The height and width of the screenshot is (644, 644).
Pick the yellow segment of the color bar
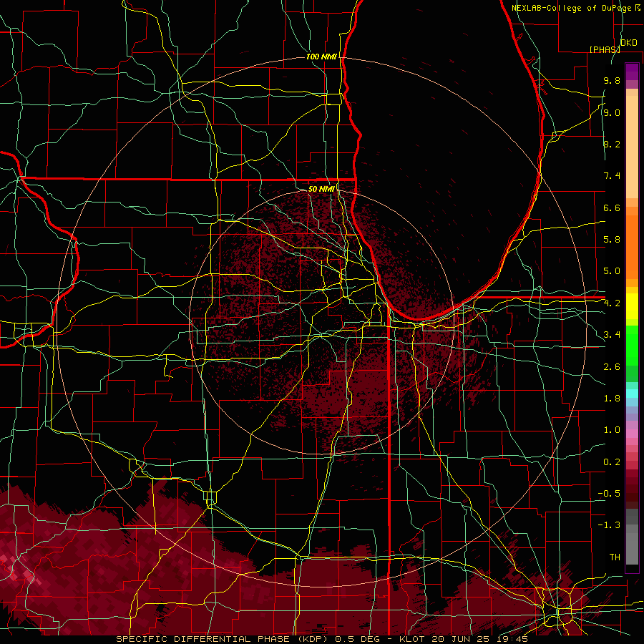pyautogui.click(x=632, y=306)
